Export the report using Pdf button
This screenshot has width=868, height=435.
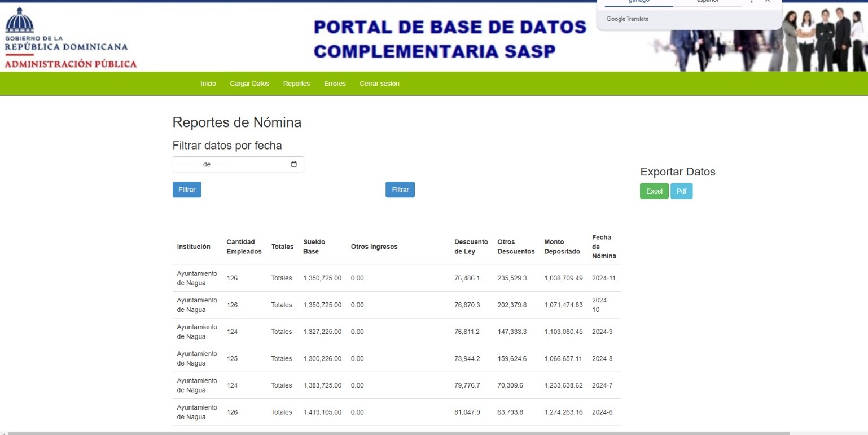pos(681,191)
